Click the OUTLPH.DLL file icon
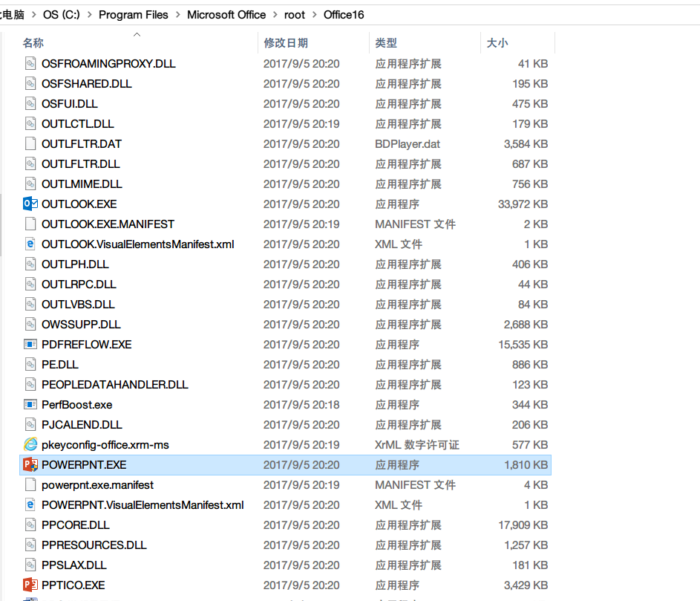 [x=30, y=264]
